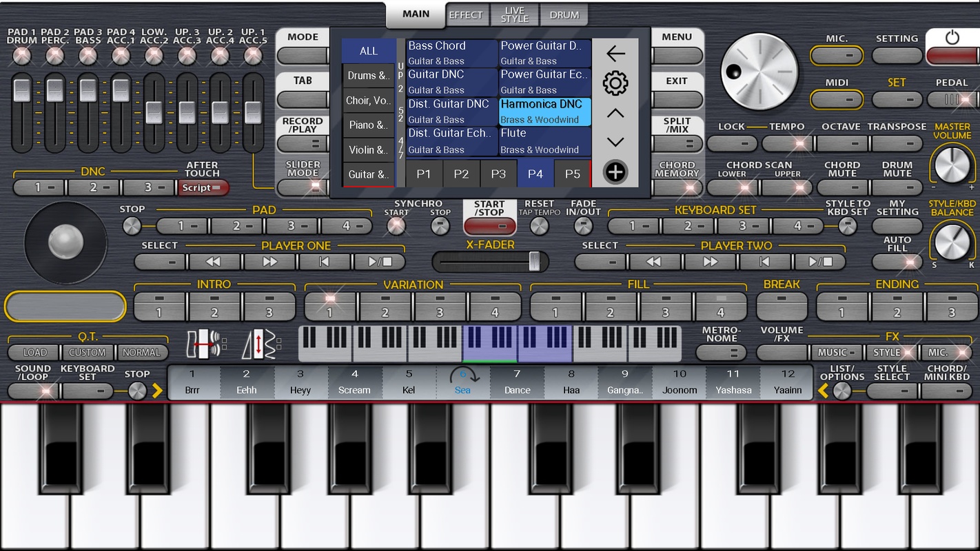Viewport: 980px width, 551px height.
Task: Enable the Metronome button
Action: tap(721, 352)
